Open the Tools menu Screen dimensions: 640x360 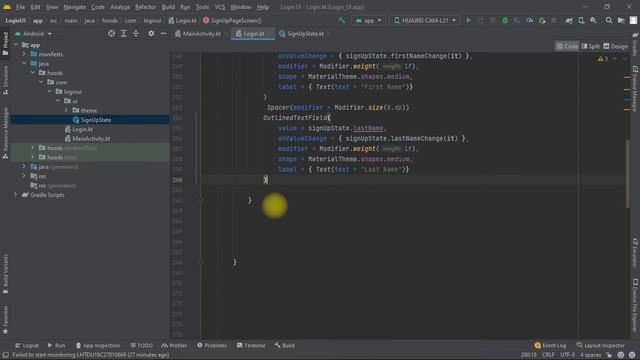coord(202,7)
